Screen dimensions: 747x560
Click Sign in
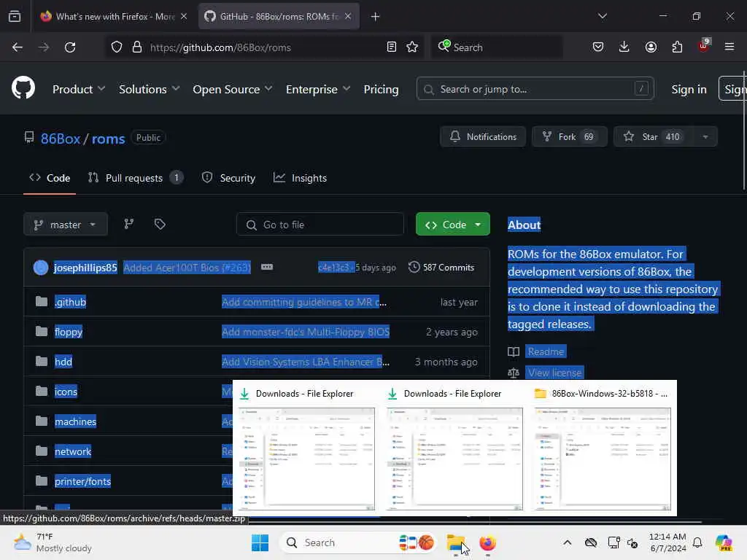pyautogui.click(x=689, y=89)
